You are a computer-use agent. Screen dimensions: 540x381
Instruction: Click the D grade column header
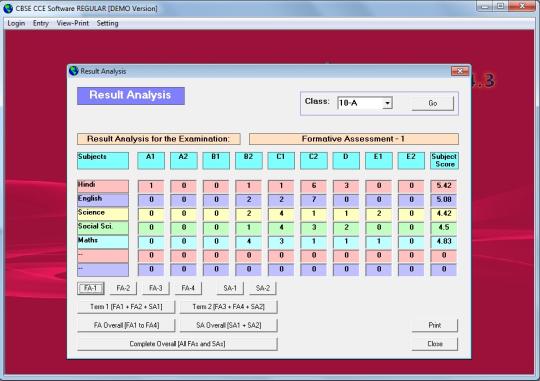(346, 161)
